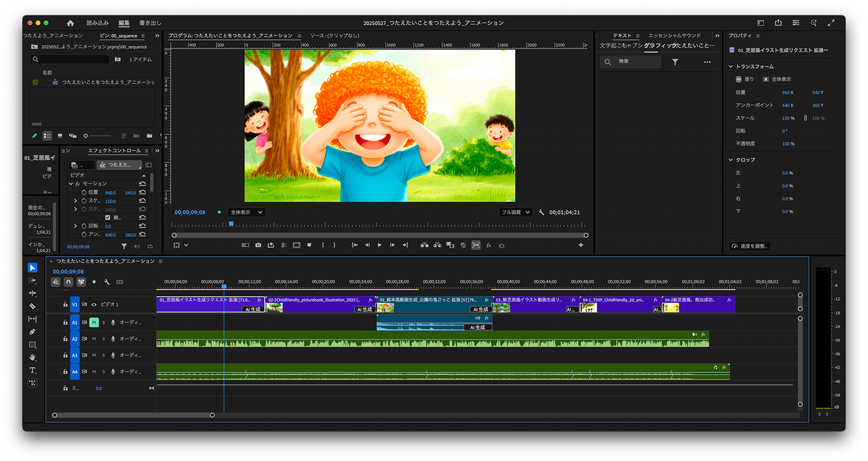Viewport: 868px width, 461px height.
Task: Select the Hand tool in the toolbar
Action: [32, 357]
